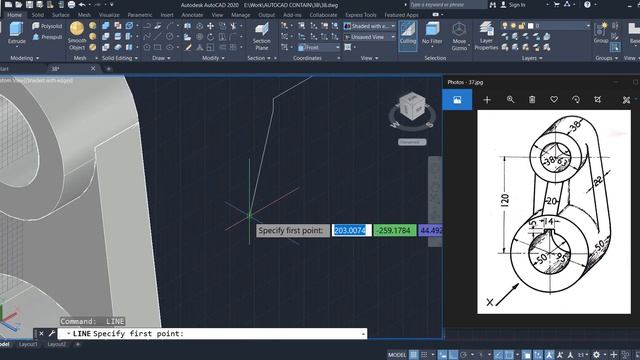
Task: Toggle the blue status bar button left of polar tracking
Action: tap(453, 355)
